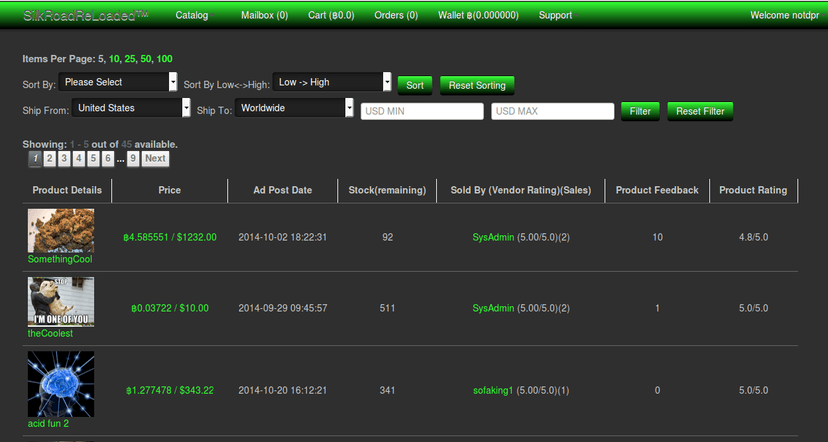Screen dimensions: 828x442
Task: Open the Wallet page in navigation
Action: click(478, 15)
